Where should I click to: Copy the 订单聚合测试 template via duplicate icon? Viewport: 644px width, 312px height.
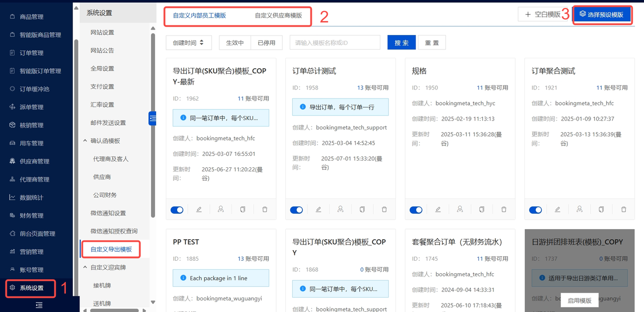pos(601,210)
